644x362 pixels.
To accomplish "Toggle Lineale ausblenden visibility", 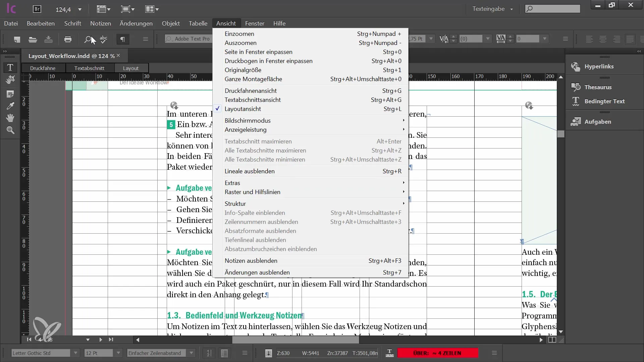I will point(250,171).
